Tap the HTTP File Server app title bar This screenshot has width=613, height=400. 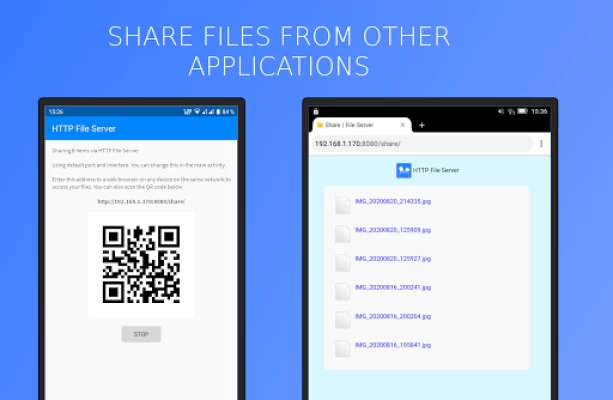141,128
